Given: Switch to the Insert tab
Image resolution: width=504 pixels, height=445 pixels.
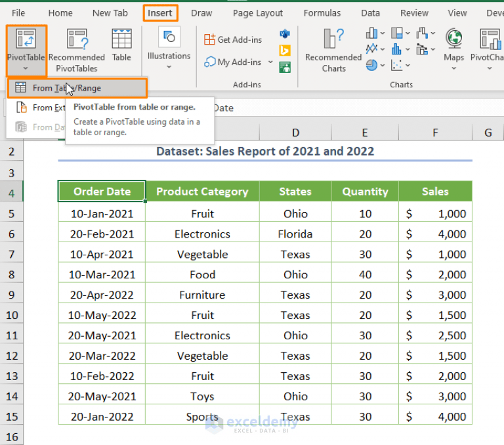Looking at the screenshot, I should coord(159,13).
